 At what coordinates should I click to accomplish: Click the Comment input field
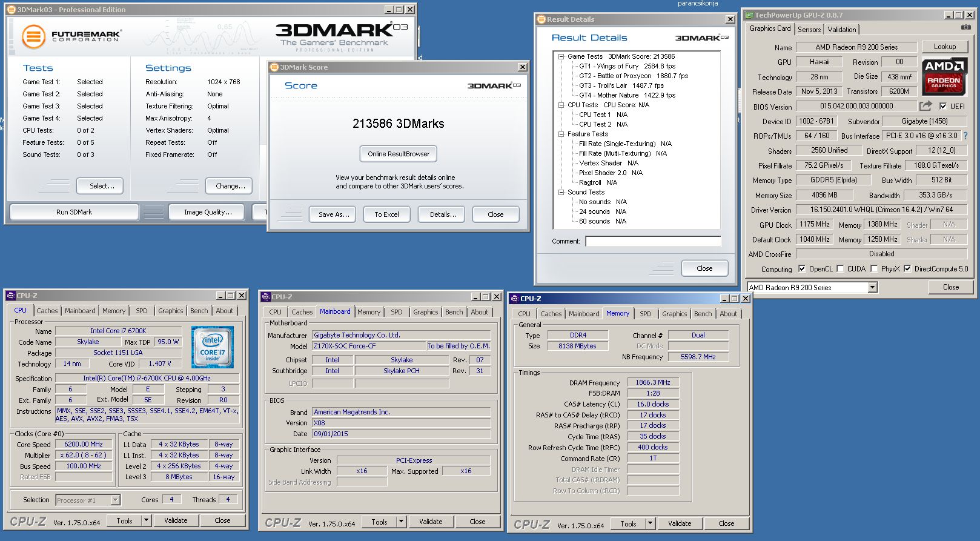pos(653,241)
